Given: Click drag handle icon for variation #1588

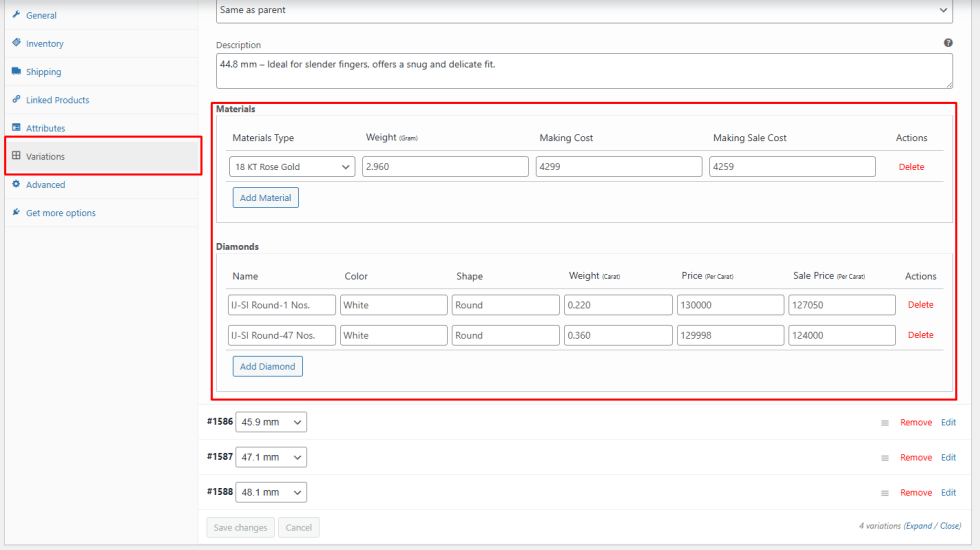Looking at the screenshot, I should pyautogui.click(x=884, y=493).
